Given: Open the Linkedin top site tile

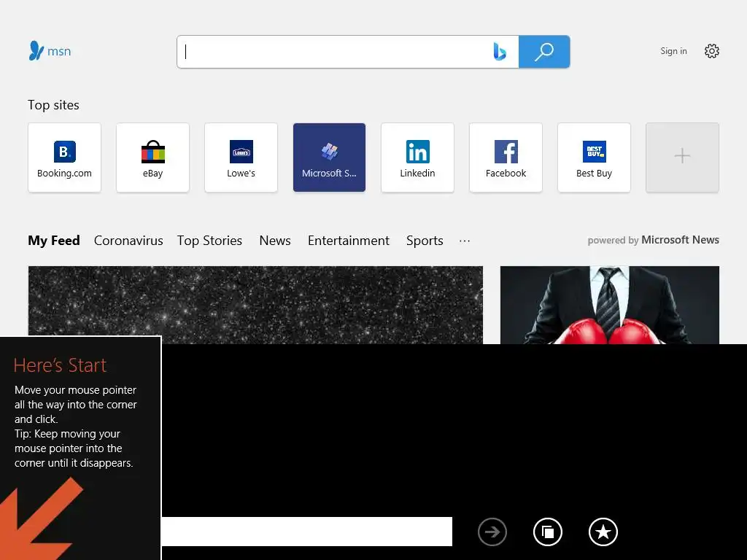Looking at the screenshot, I should coord(417,157).
